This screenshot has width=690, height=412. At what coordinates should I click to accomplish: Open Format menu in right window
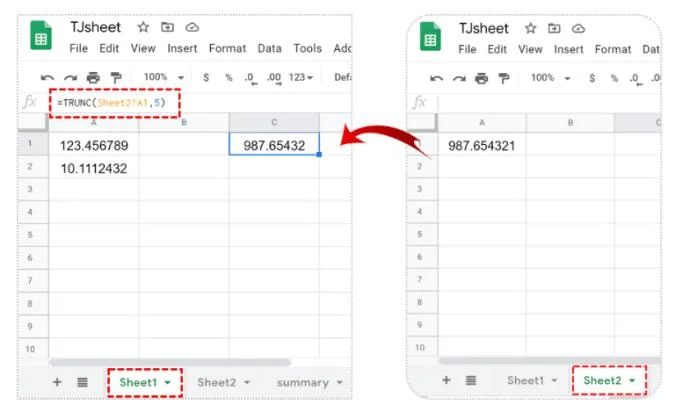(613, 49)
